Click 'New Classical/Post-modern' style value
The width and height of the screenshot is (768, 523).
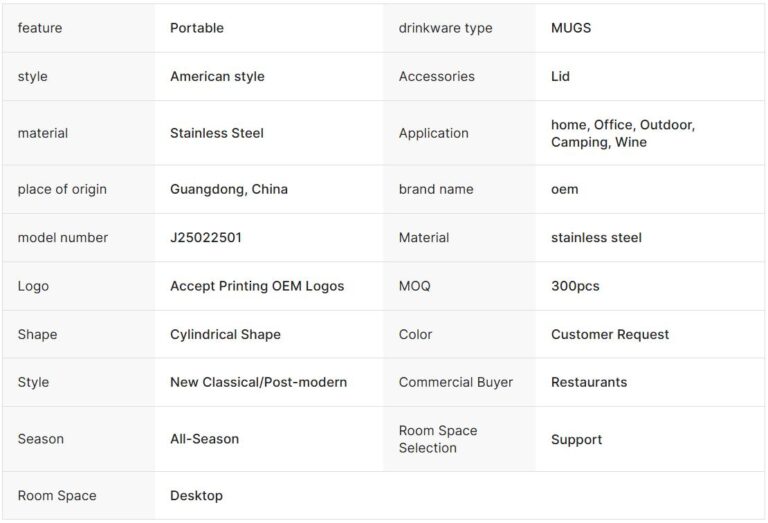(x=259, y=382)
